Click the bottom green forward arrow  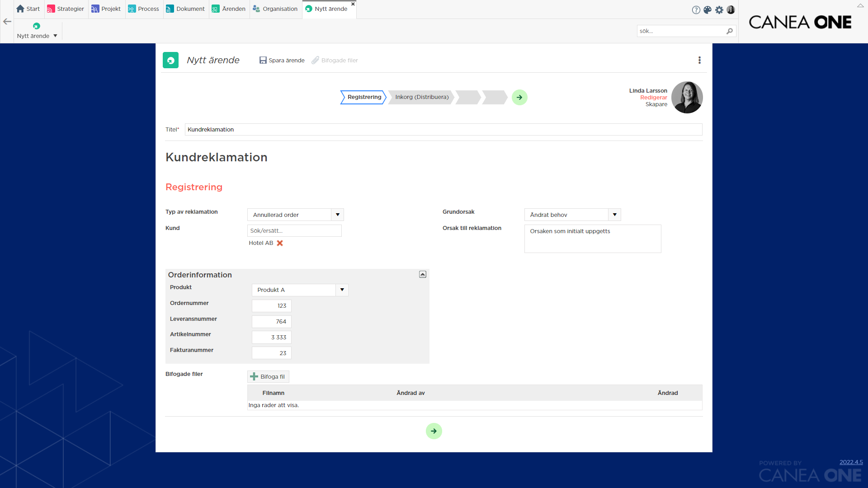coord(434,431)
